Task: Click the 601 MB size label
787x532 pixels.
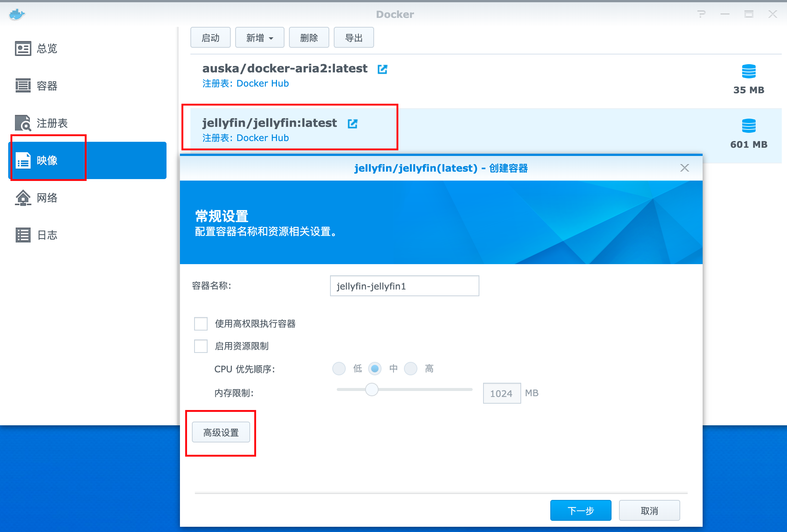Action: 749,144
